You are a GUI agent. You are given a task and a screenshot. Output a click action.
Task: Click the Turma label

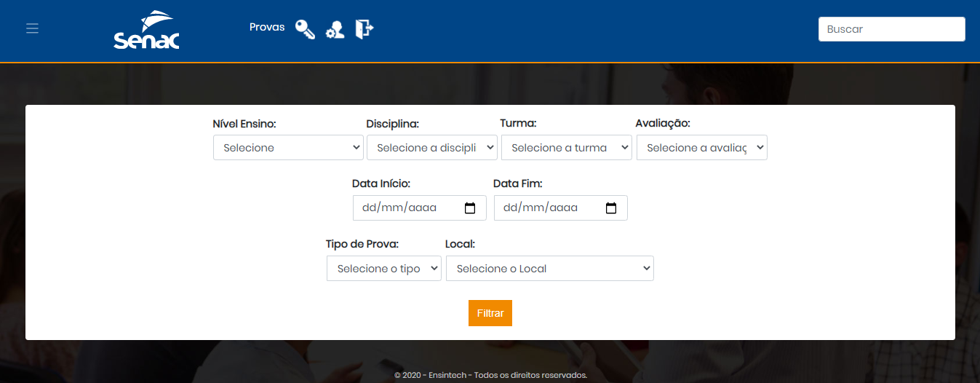(x=518, y=123)
